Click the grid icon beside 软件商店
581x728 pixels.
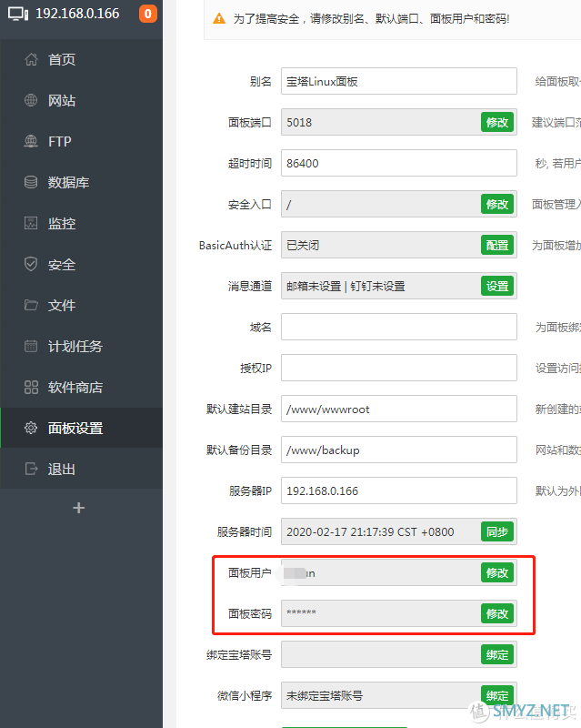[31, 388]
